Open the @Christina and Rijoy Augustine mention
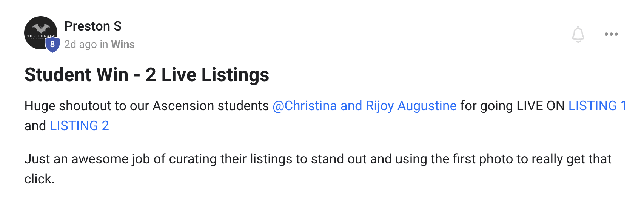Viewport: 644px width, 203px height. click(364, 106)
